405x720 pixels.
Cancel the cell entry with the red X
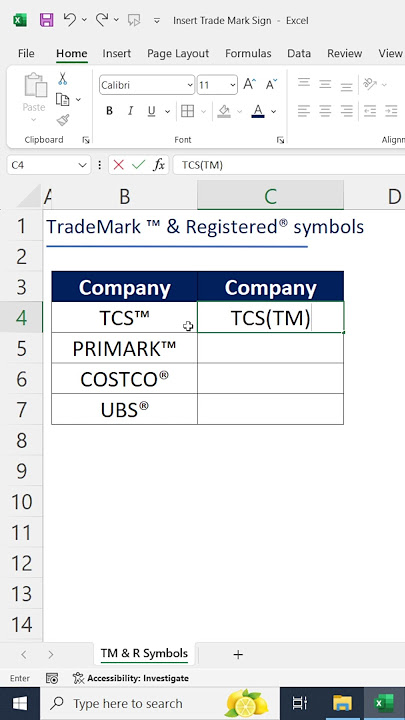[x=118, y=165]
